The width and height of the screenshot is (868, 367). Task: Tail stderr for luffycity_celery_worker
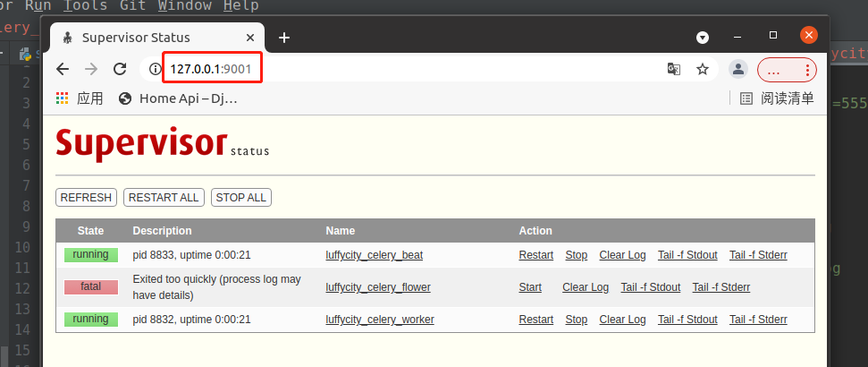click(x=758, y=320)
